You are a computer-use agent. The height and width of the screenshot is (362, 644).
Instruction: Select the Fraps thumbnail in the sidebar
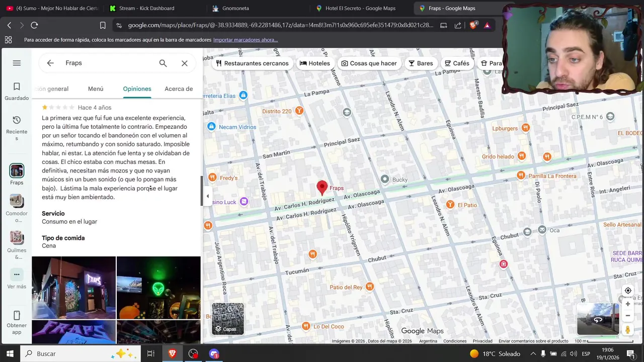coord(17,170)
